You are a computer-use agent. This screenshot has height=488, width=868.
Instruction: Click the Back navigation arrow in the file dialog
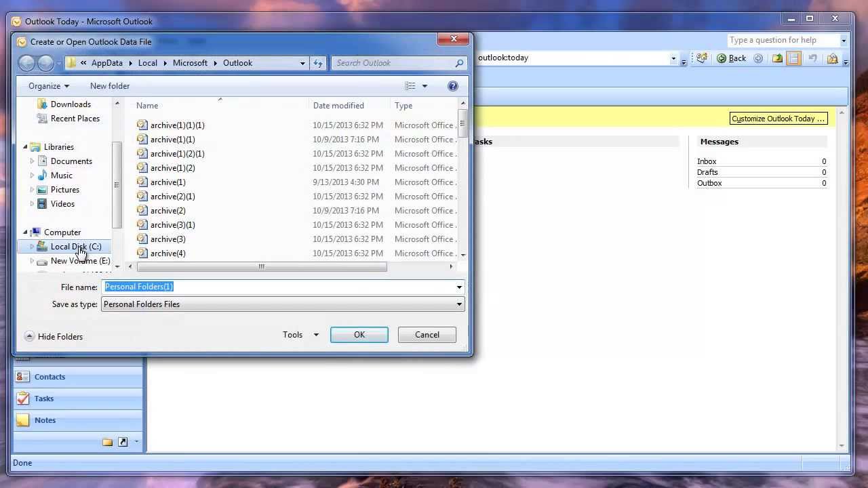[x=26, y=63]
